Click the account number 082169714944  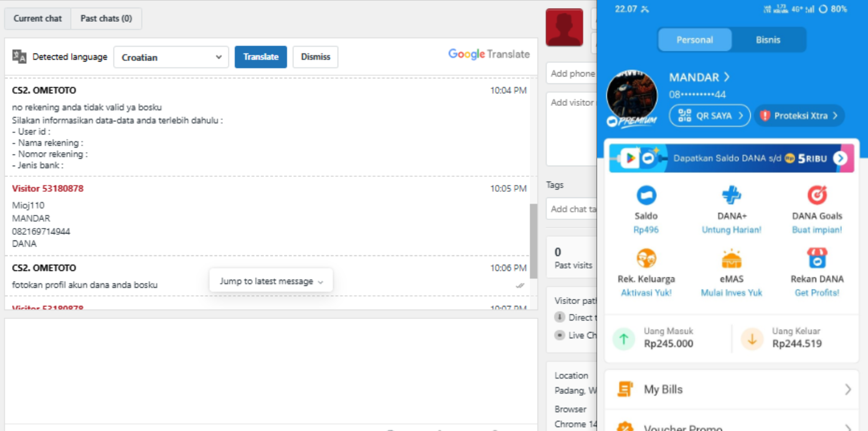[41, 231]
